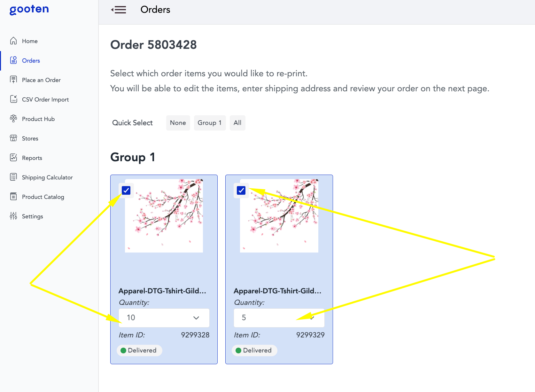Click the Shipping Calculator icon
The height and width of the screenshot is (392, 535).
[x=13, y=177]
